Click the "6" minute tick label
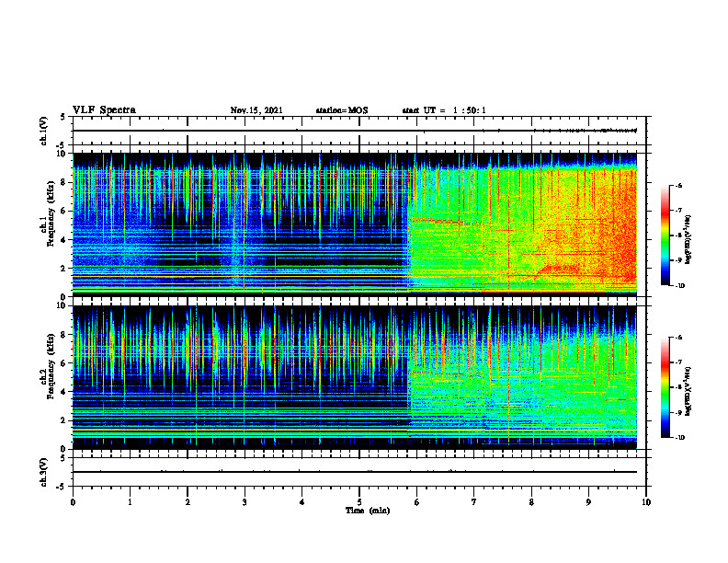The width and height of the screenshot is (728, 563). click(x=417, y=502)
